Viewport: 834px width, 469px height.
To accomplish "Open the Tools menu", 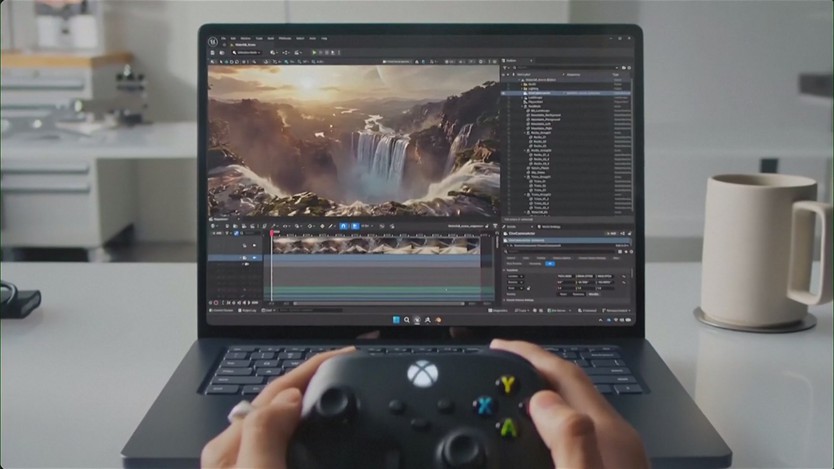I will pos(259,38).
